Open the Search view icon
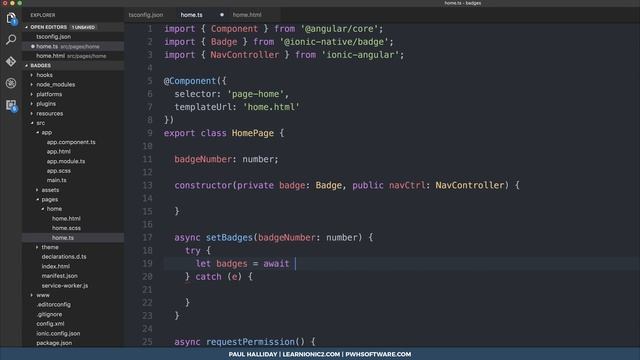Viewport: 640px width, 360px height. [11, 40]
